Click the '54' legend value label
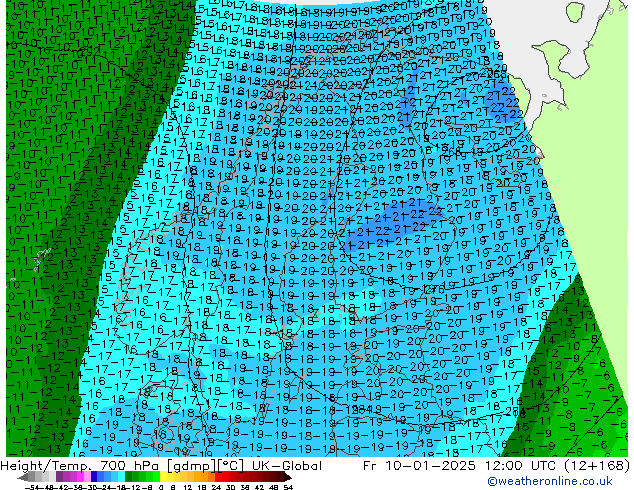 (x=288, y=488)
